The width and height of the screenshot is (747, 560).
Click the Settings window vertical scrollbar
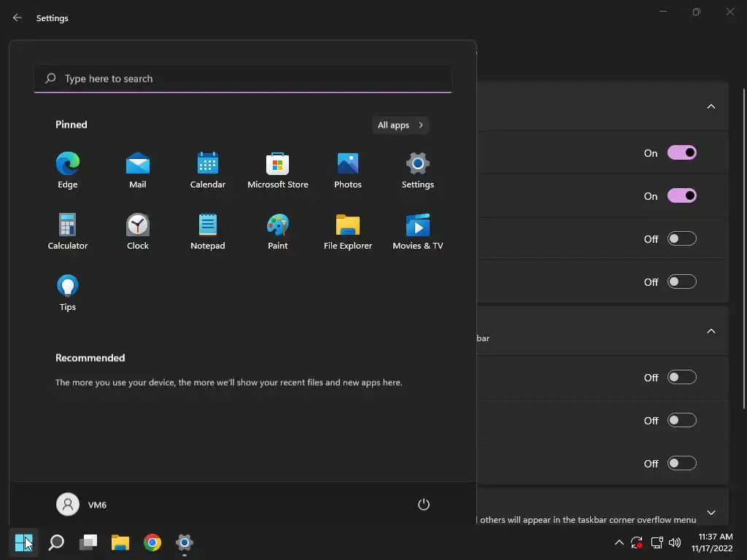[743, 249]
